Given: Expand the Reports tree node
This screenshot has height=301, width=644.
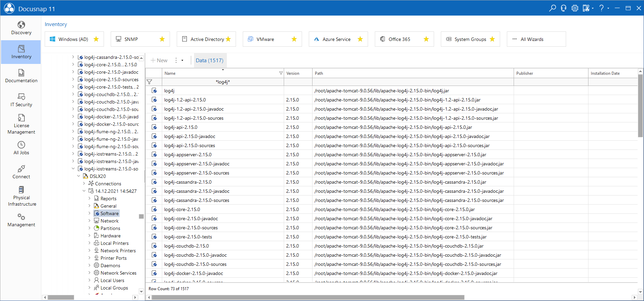Looking at the screenshot, I should pyautogui.click(x=89, y=199).
